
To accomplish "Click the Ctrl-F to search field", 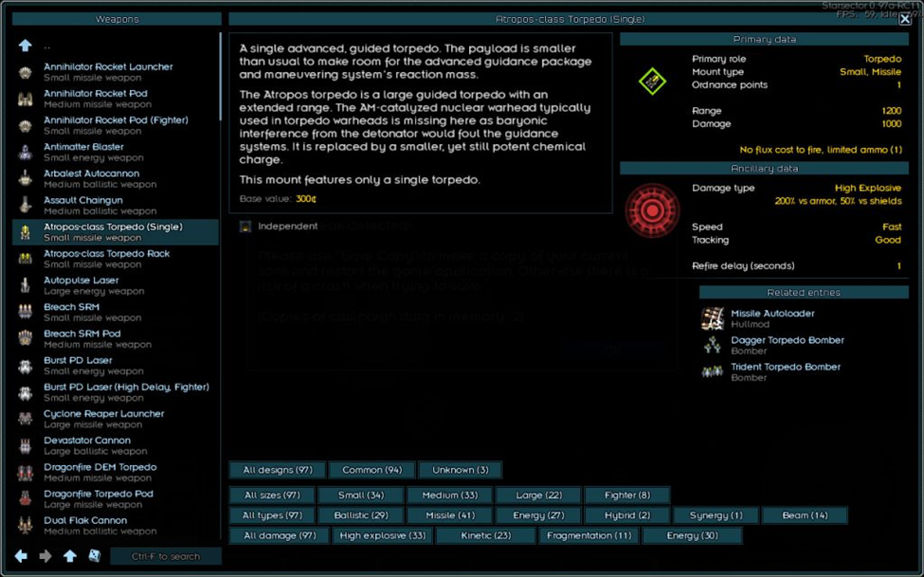I will click(x=165, y=556).
